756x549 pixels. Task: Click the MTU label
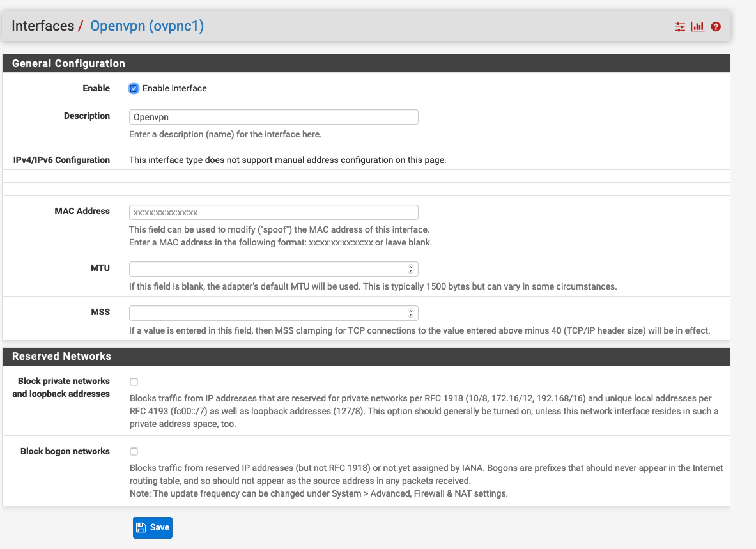[x=100, y=268]
